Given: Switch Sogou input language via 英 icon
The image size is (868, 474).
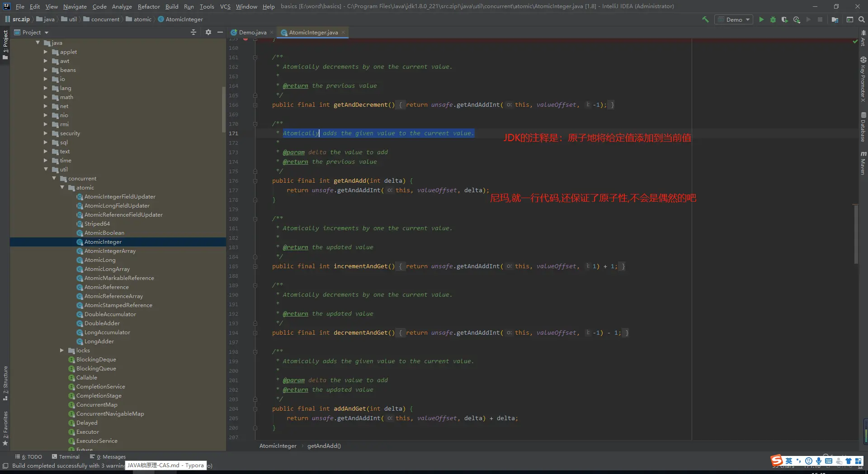Looking at the screenshot, I should point(789,461).
